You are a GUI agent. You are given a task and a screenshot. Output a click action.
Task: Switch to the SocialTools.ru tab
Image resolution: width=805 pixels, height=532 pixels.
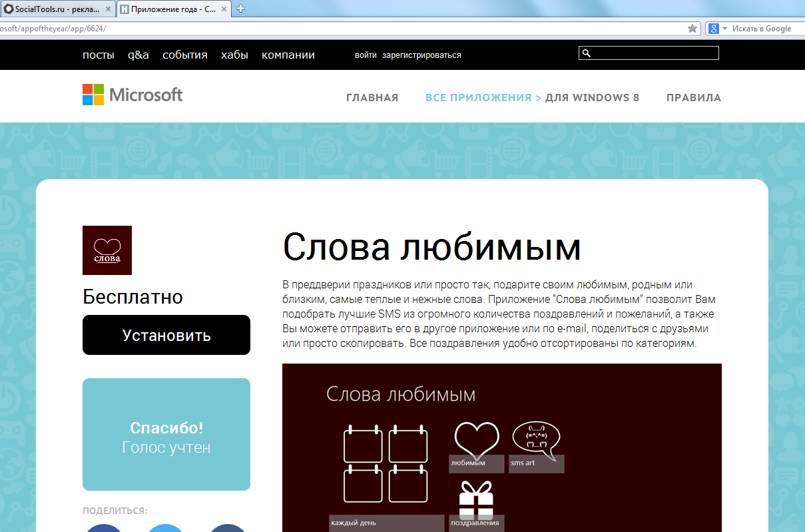pyautogui.click(x=58, y=9)
